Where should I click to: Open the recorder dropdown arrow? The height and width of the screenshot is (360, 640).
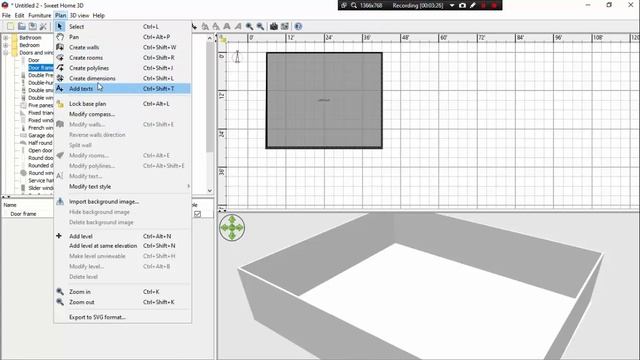click(x=452, y=5)
